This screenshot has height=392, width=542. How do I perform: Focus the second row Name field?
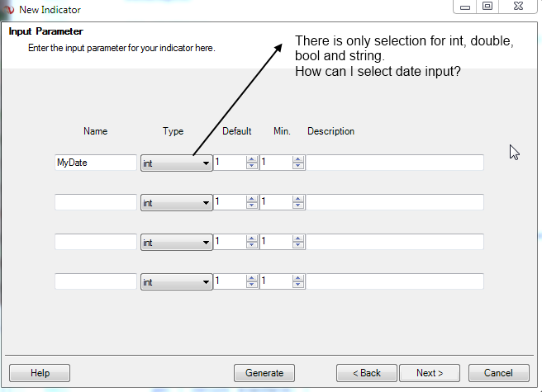pos(95,202)
